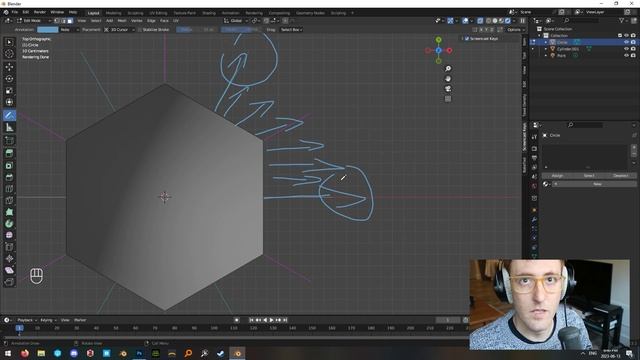The width and height of the screenshot is (640, 360).
Task: Expand the Circle object in outliner
Action: (546, 42)
